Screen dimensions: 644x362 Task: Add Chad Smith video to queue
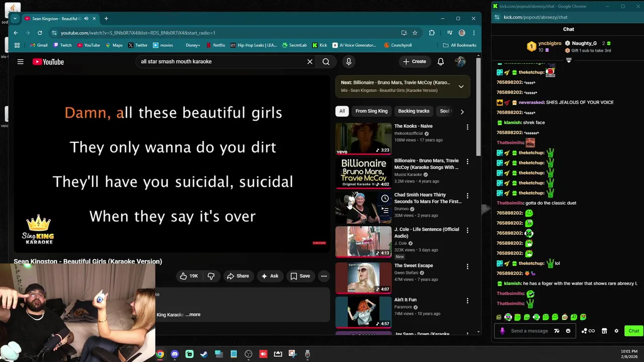(x=385, y=211)
